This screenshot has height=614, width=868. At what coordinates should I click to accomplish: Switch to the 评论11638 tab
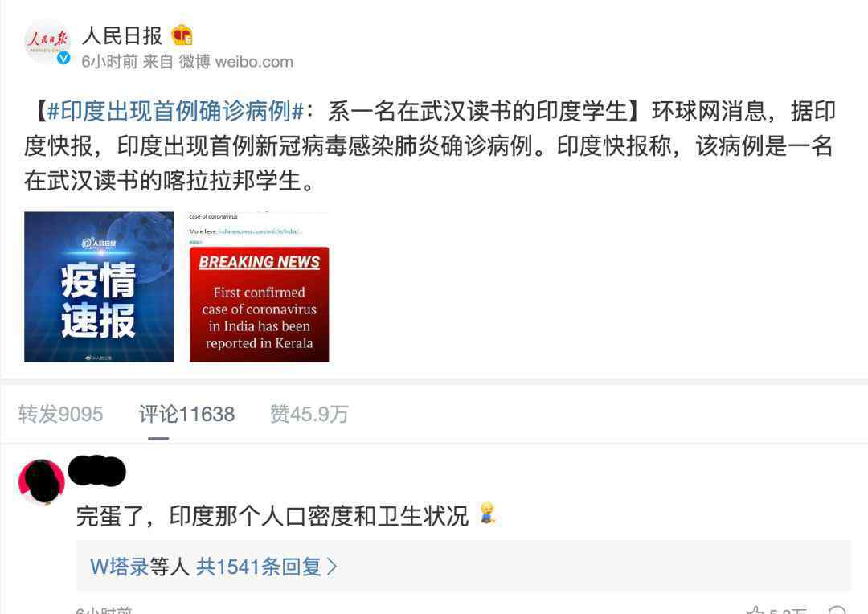(186, 414)
